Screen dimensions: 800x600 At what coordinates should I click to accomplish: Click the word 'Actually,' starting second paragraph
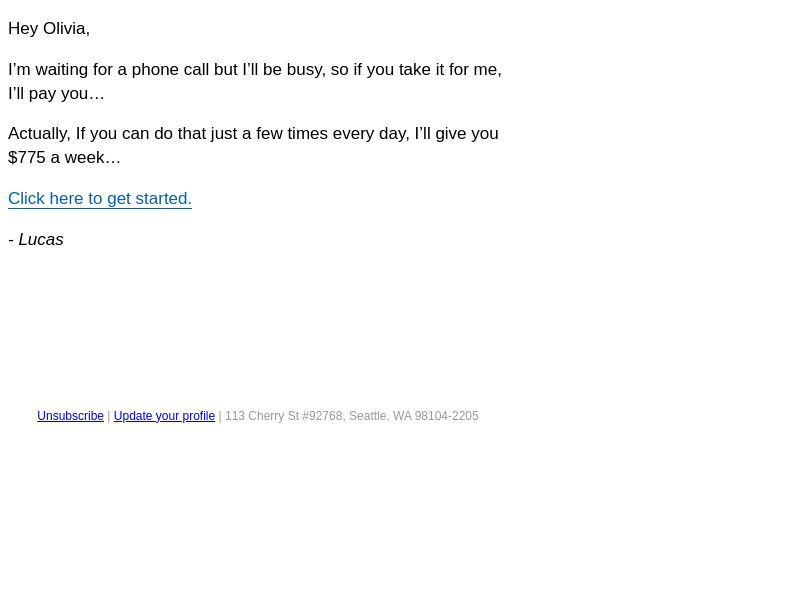point(39,134)
